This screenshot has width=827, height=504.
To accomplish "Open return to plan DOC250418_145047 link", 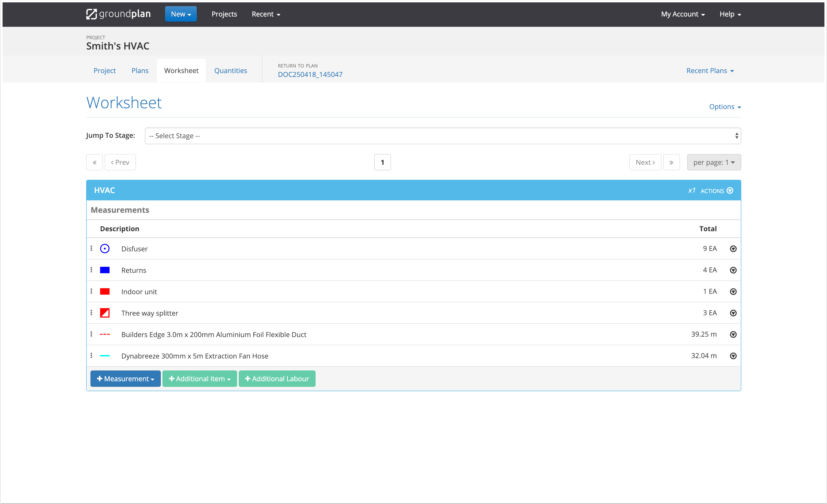I will pyautogui.click(x=310, y=75).
